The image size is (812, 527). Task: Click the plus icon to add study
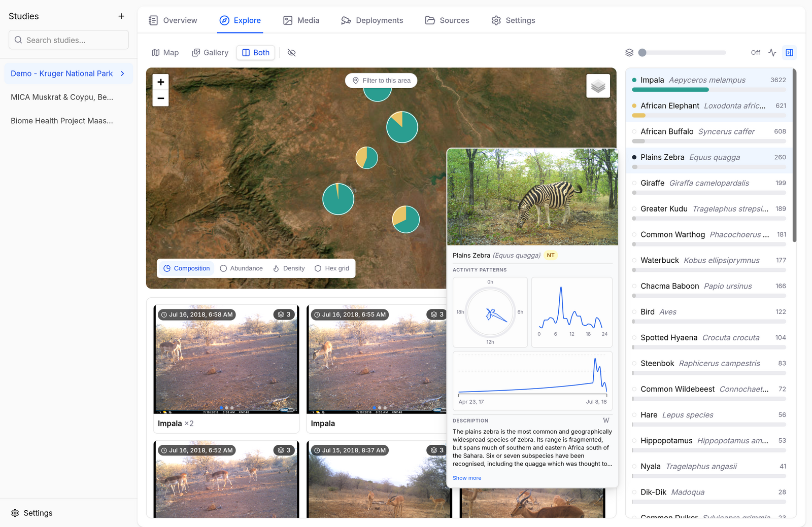[x=121, y=16]
